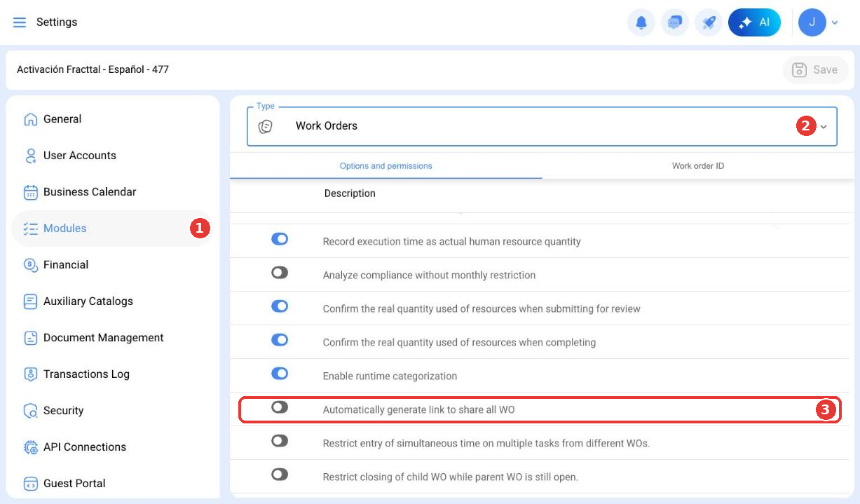Open Security settings section

click(112, 411)
